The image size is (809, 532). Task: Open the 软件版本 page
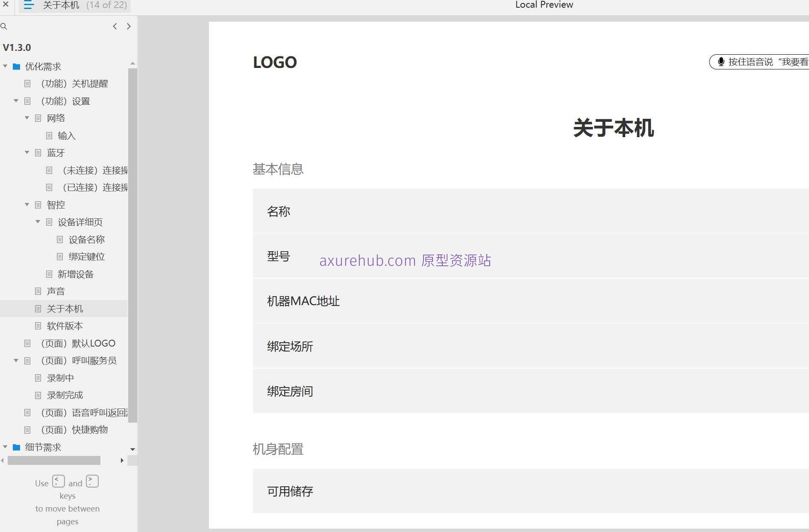tap(65, 326)
